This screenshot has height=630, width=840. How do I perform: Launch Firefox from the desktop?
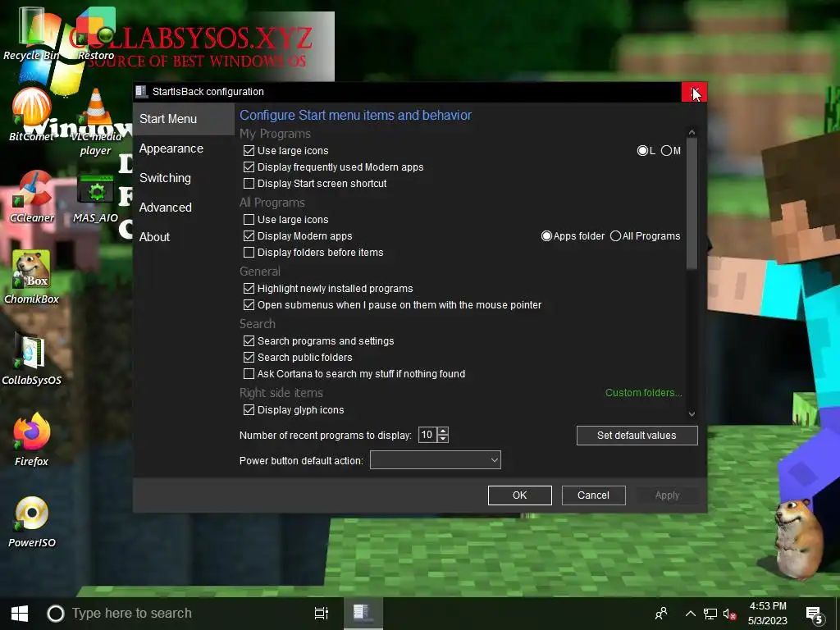32,440
